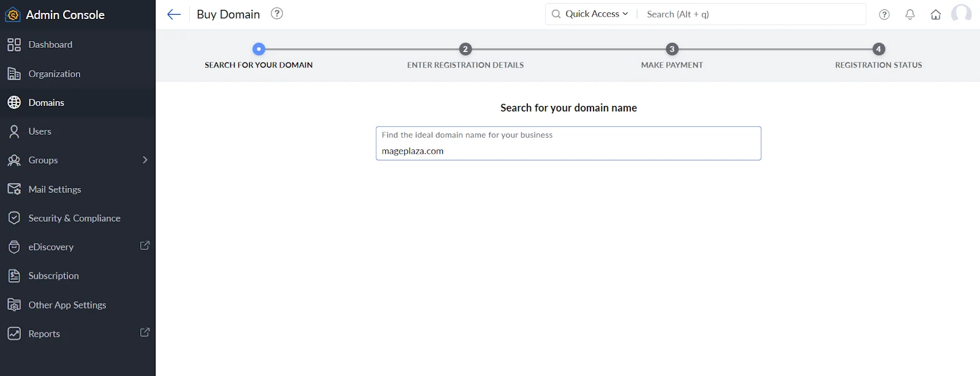Focus the Search (Alt + q) box
980x376 pixels.
click(x=752, y=14)
